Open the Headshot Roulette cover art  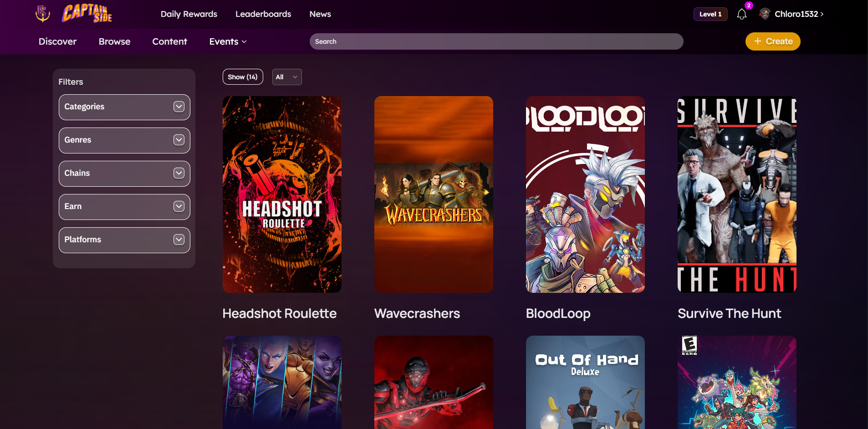coord(282,194)
